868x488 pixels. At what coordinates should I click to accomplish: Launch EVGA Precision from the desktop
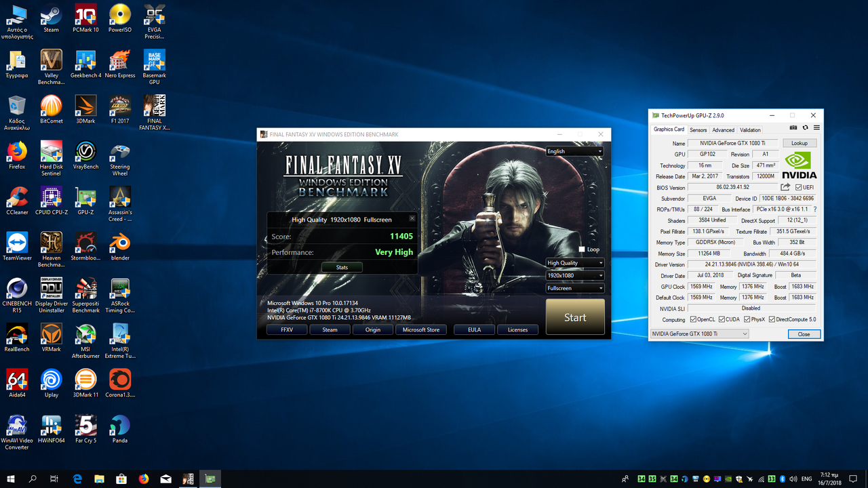(155, 22)
